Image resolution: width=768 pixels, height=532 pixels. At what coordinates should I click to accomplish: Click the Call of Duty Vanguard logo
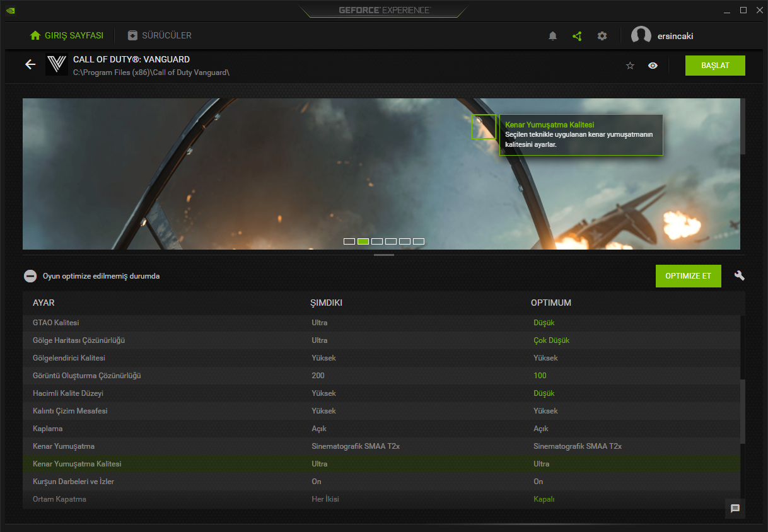tap(57, 65)
